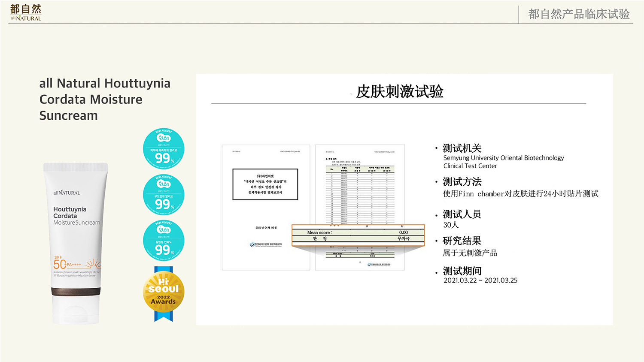Click the 皮肤刺激试验 section heading
644x362 pixels.
(x=399, y=91)
